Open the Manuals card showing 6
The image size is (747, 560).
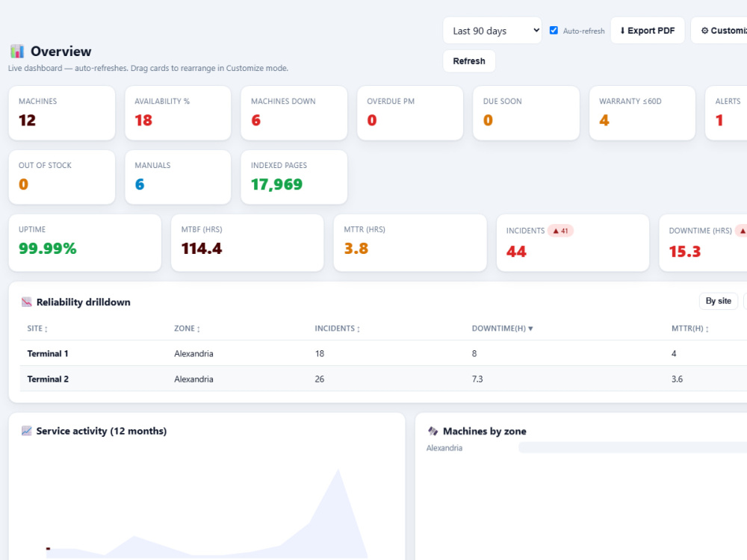tap(178, 177)
